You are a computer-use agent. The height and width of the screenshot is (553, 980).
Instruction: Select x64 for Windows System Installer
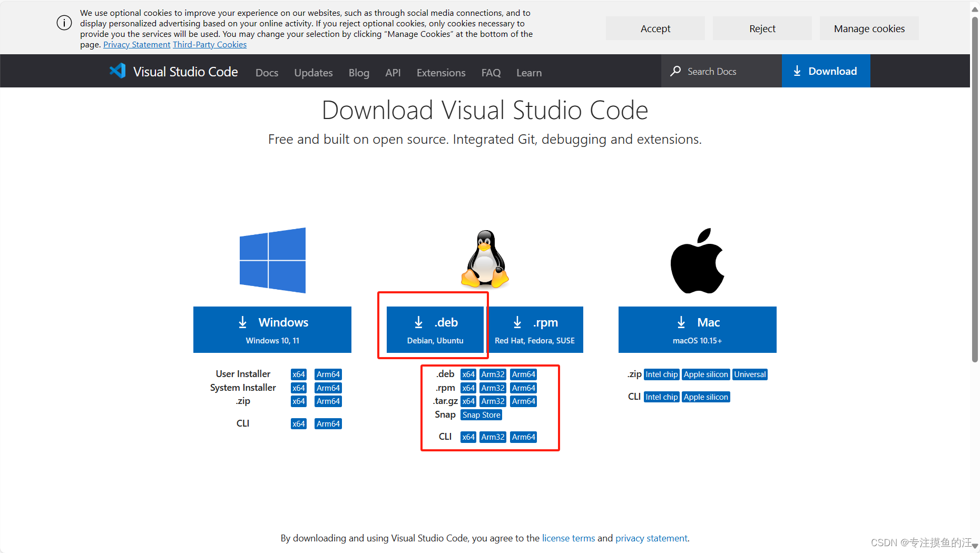299,388
